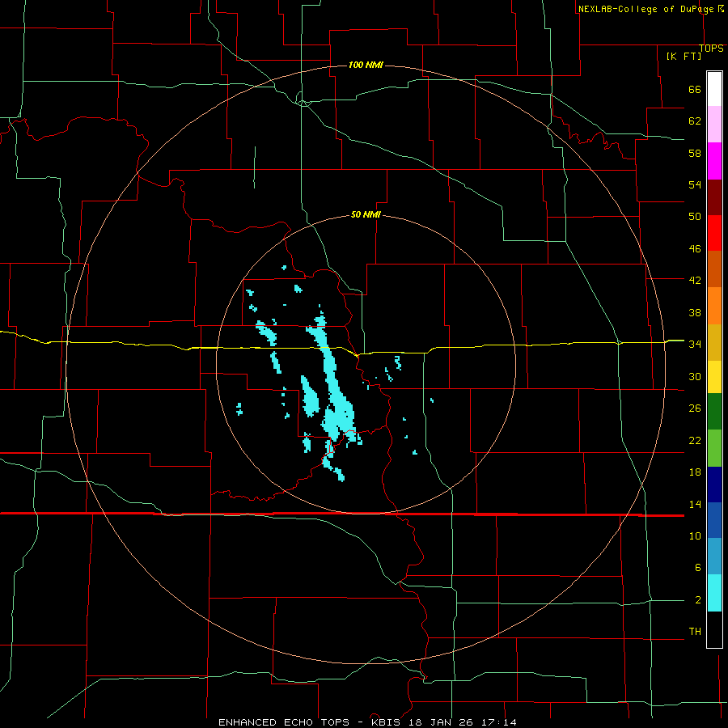This screenshot has height=728, width=728.
Task: Click the "TH" threshold legend label
Action: point(695,632)
